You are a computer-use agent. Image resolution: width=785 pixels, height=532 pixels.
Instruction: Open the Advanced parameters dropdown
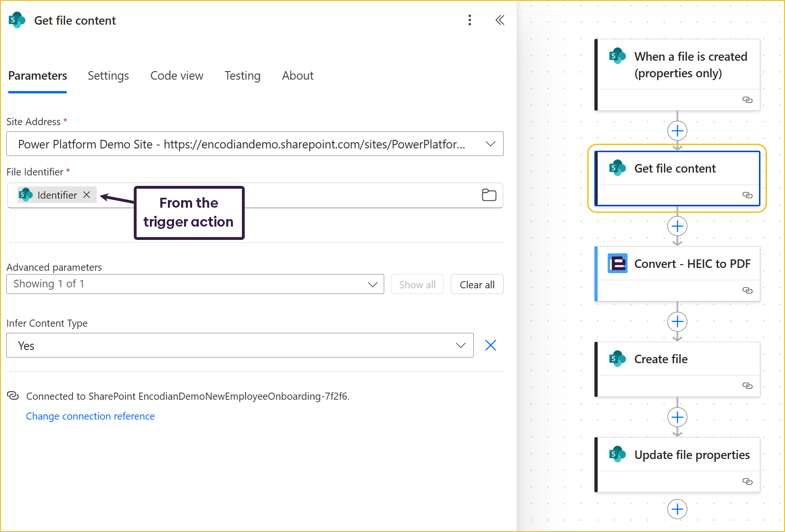click(373, 284)
